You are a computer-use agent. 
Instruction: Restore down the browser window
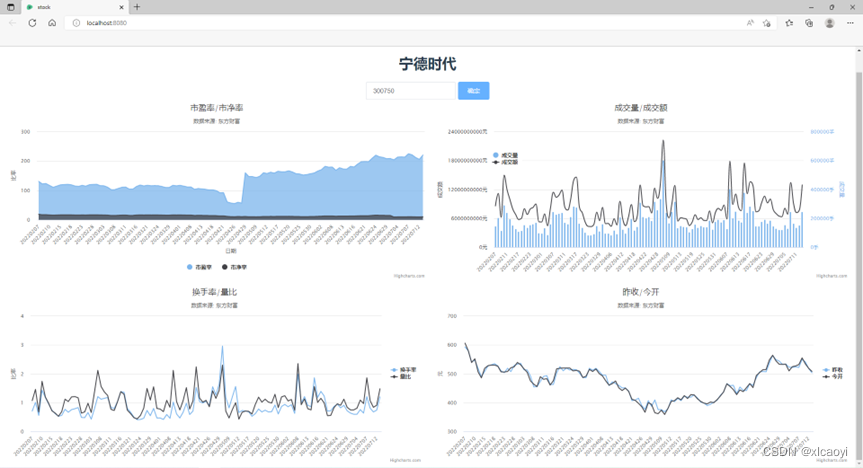832,7
